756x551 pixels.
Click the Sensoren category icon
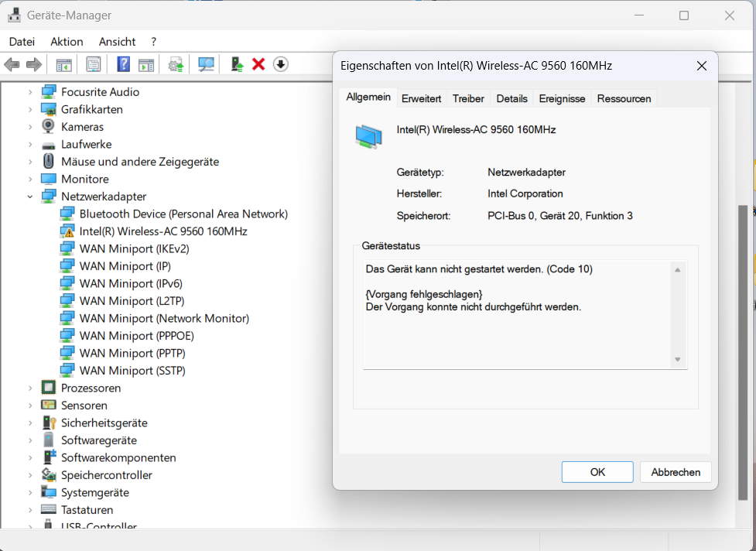pyautogui.click(x=49, y=405)
